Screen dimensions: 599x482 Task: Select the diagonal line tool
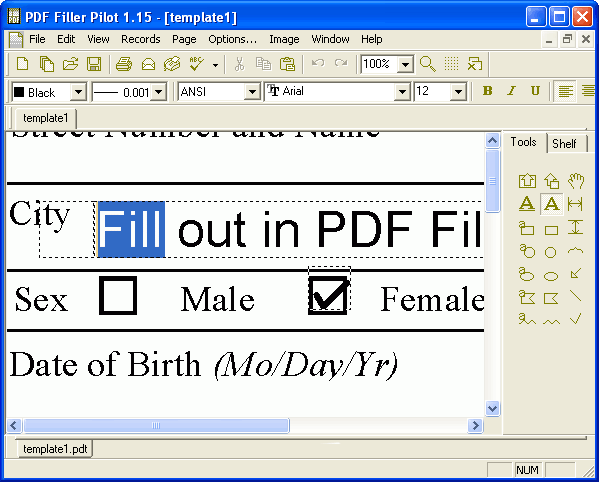[x=576, y=296]
